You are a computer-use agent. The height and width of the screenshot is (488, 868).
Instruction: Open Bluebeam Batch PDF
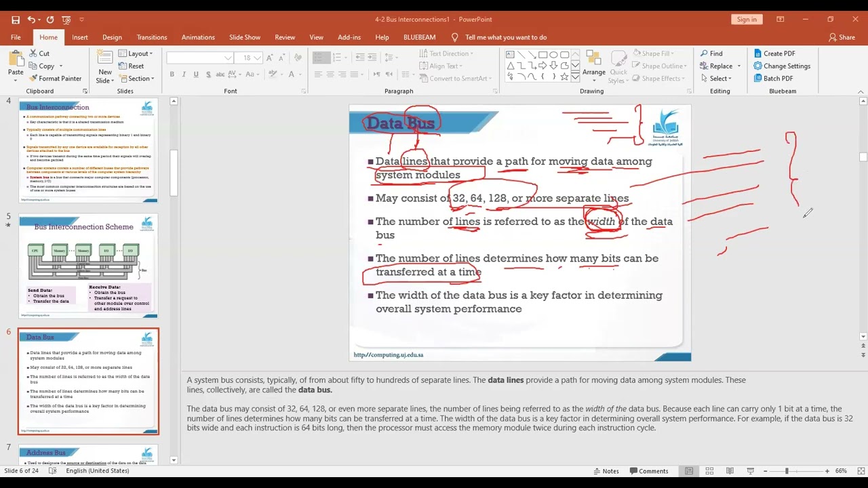(x=773, y=79)
